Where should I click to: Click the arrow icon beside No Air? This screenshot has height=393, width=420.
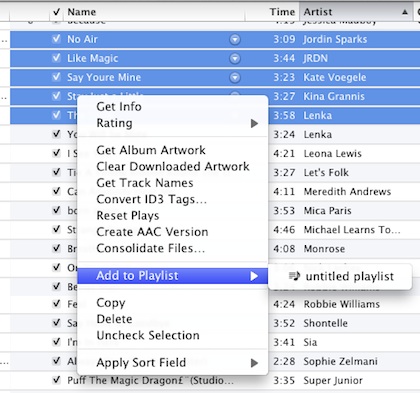tap(235, 40)
